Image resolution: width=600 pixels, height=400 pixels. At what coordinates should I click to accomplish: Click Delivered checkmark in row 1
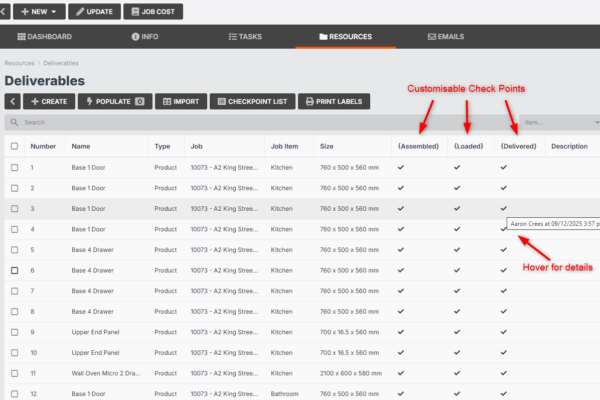point(504,168)
